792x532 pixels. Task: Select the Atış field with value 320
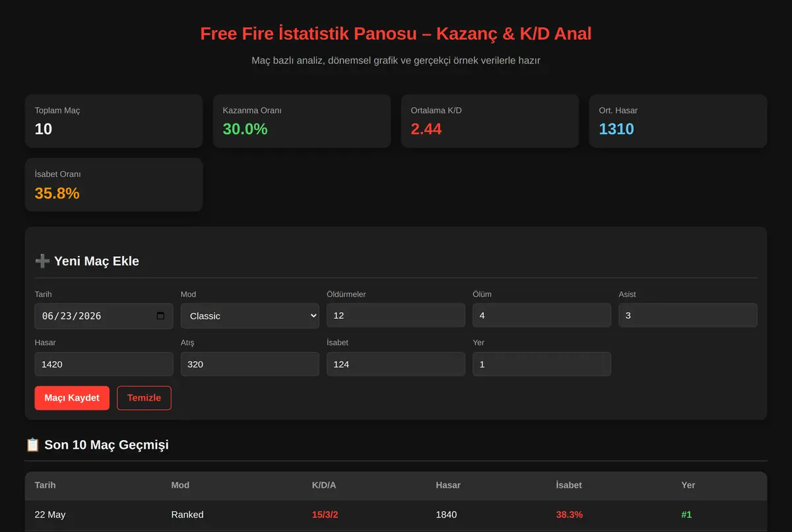point(249,364)
